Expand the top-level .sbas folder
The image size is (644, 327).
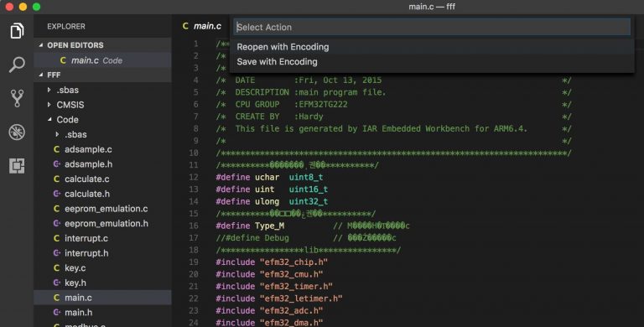(49, 90)
